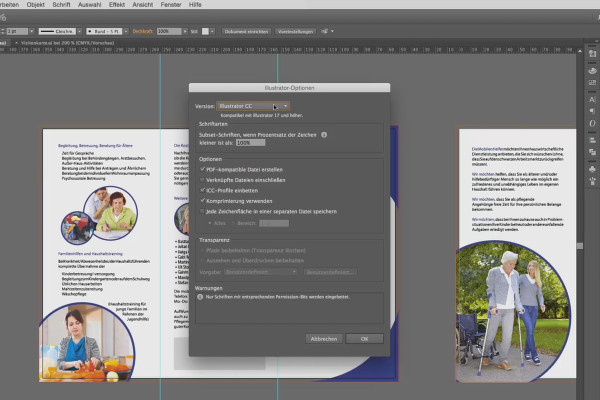Open the Character panel 'A' icon
Viewport: 600px width, 400px height.
coord(592,100)
